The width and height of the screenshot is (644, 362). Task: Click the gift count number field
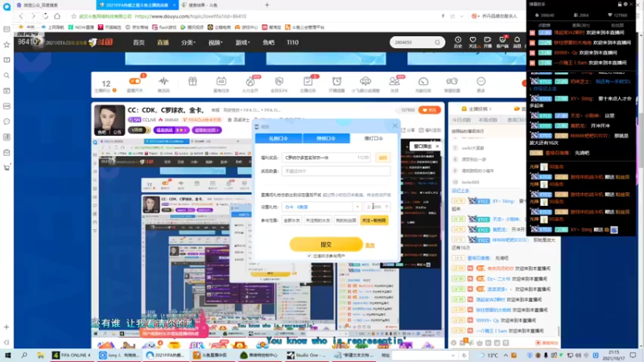377,207
